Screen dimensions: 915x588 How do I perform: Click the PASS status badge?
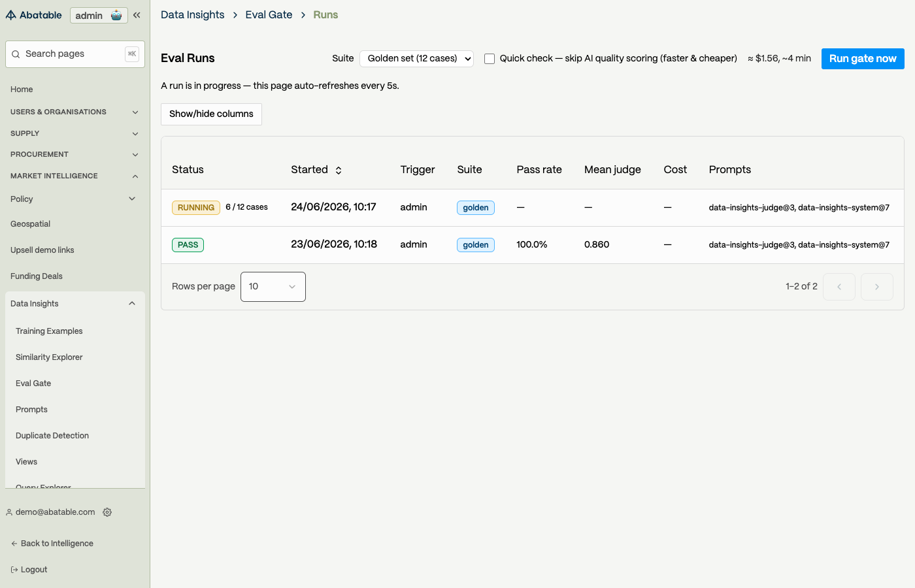tap(188, 245)
